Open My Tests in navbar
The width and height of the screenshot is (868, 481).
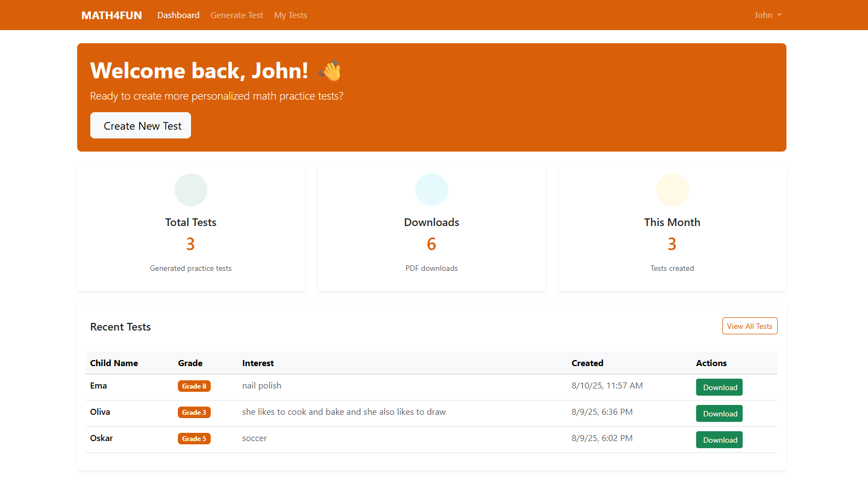coord(291,15)
